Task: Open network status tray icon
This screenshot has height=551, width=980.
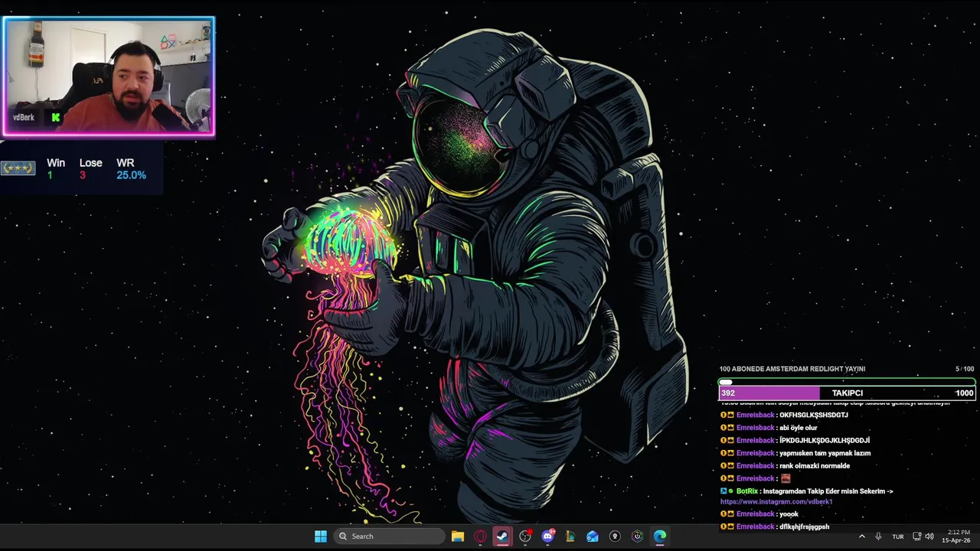Action: (916, 536)
